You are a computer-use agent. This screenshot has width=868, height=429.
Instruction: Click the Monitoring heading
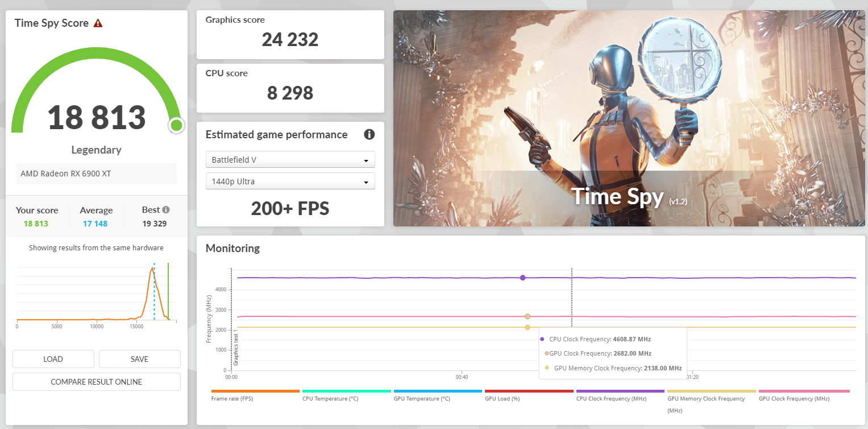coord(232,249)
